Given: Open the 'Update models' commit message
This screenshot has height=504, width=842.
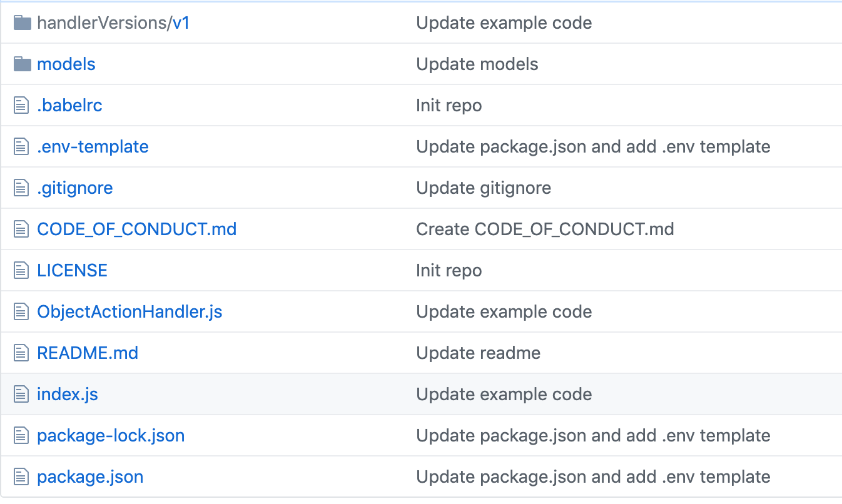Looking at the screenshot, I should pyautogui.click(x=477, y=64).
